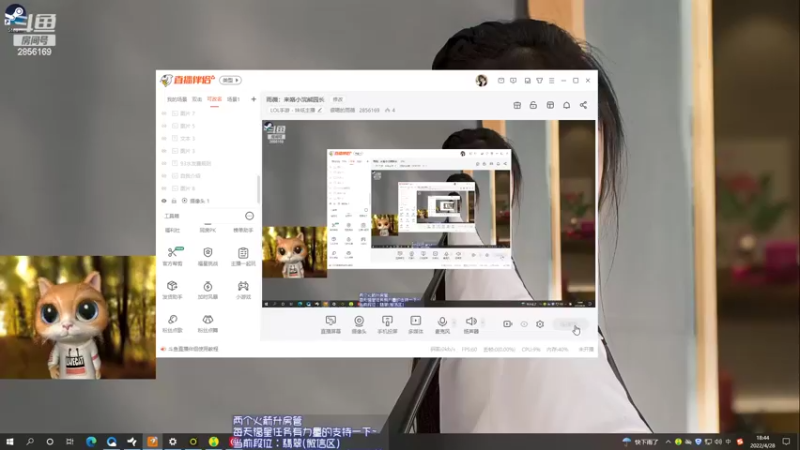Select the cat camera thumbnail in the preview

pos(294,252)
